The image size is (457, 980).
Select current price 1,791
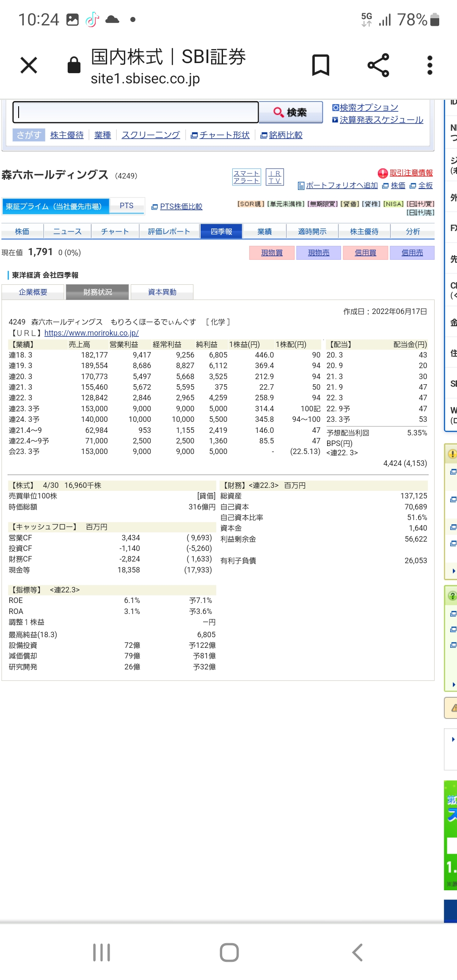(40, 252)
